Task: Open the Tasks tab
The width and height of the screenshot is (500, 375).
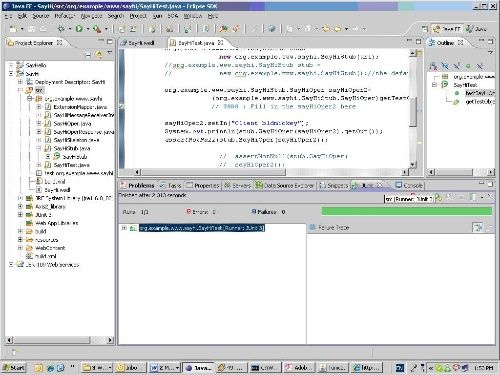Action: pyautogui.click(x=171, y=185)
